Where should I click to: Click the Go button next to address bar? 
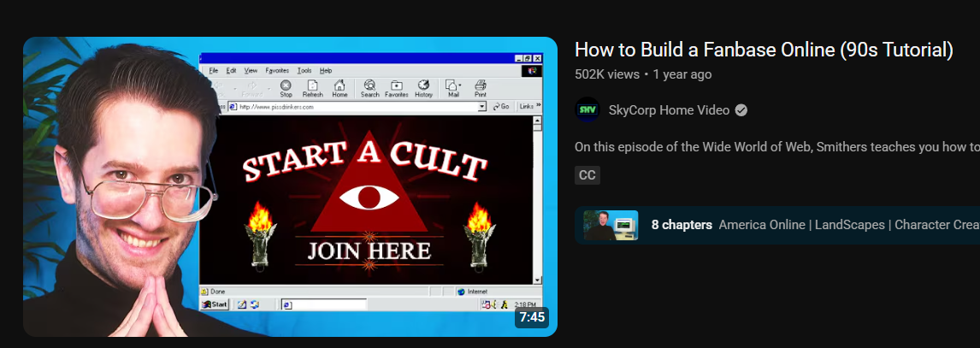click(501, 107)
